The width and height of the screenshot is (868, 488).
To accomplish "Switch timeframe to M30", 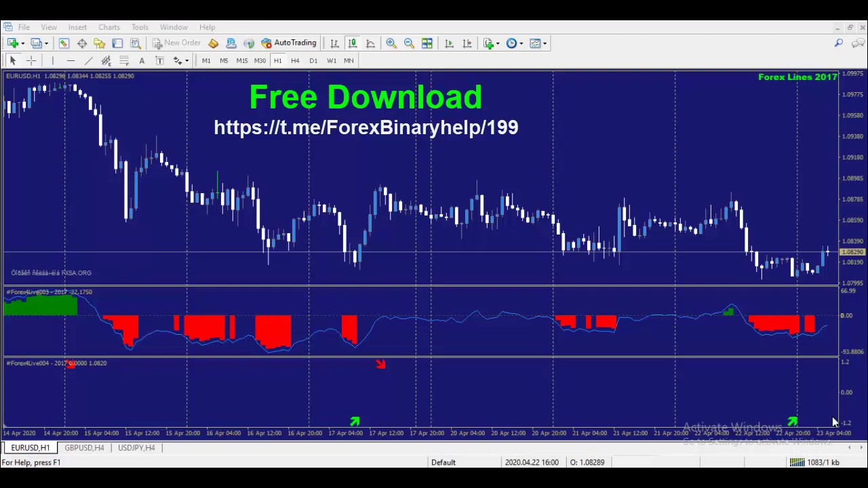I will coord(260,61).
